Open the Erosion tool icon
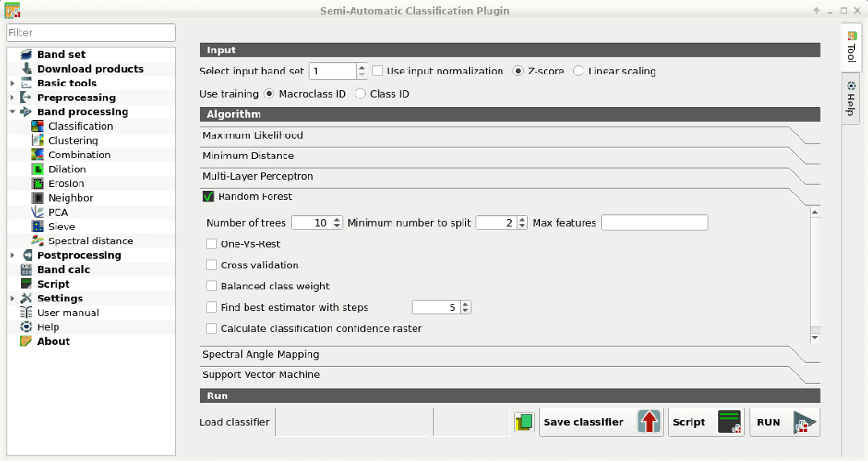 (37, 184)
